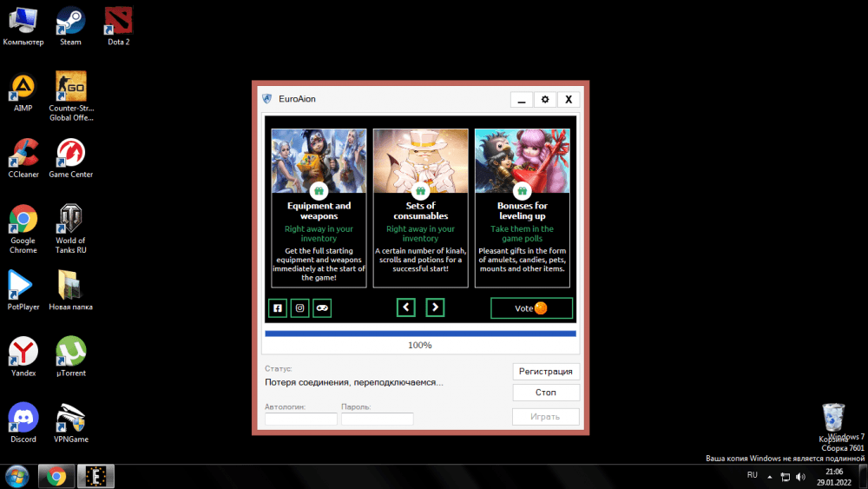The width and height of the screenshot is (868, 489).
Task: Focus the Пароль password field
Action: pyautogui.click(x=377, y=420)
